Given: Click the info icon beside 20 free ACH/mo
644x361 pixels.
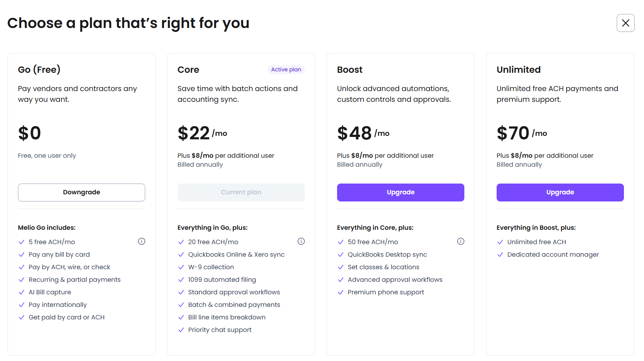Looking at the screenshot, I should click(x=301, y=241).
